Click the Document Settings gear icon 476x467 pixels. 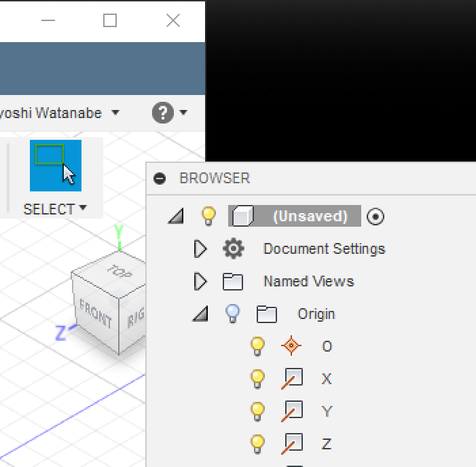233,249
